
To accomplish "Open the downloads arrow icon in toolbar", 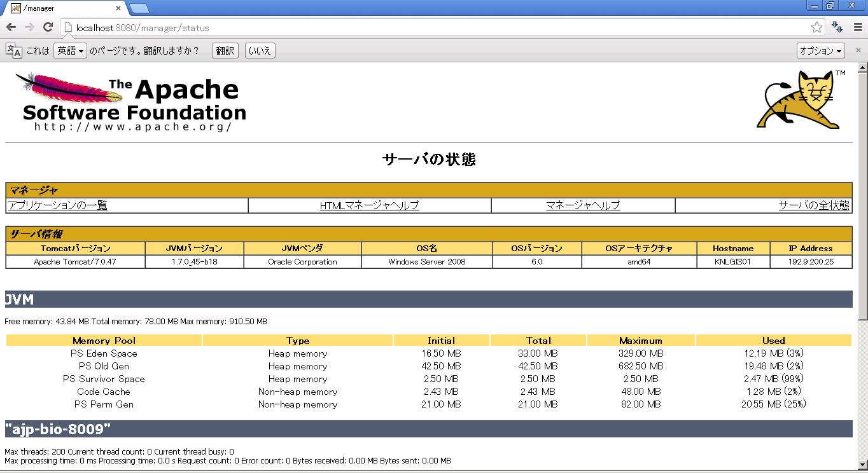I will point(837,27).
